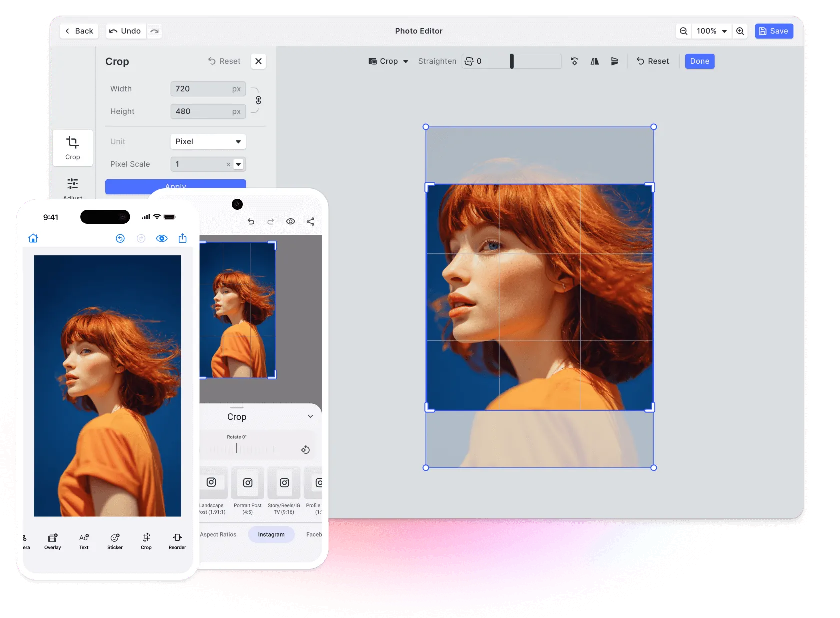Tap the home icon on the phone
Image resolution: width=840 pixels, height=618 pixels.
point(33,238)
